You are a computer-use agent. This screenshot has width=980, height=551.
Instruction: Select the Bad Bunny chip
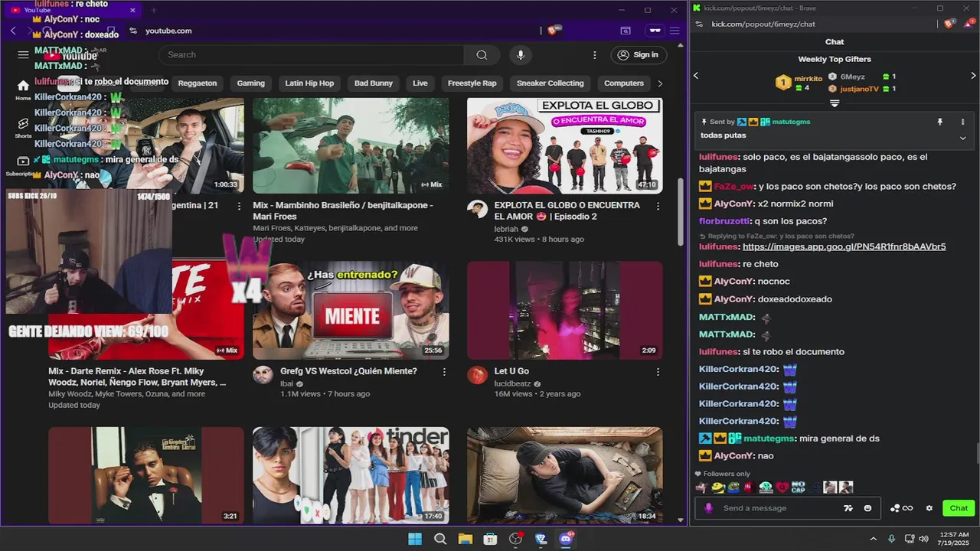pyautogui.click(x=374, y=83)
